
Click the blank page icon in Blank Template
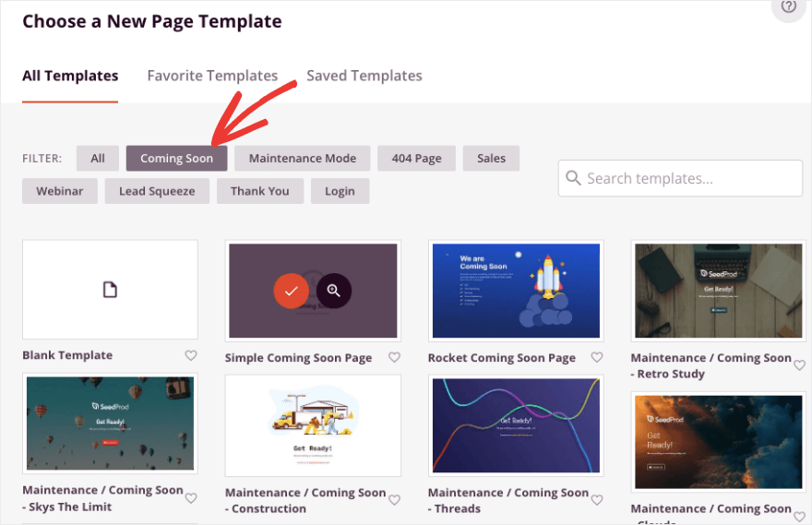pyautogui.click(x=110, y=290)
